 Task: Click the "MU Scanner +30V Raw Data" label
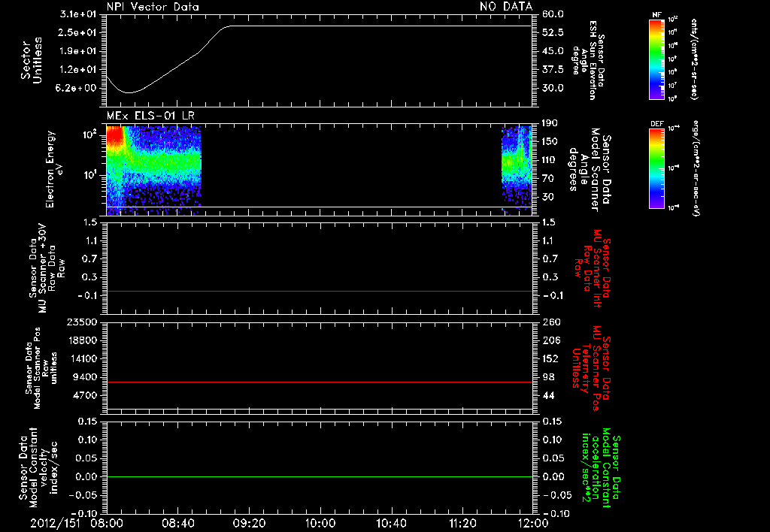click(47, 268)
